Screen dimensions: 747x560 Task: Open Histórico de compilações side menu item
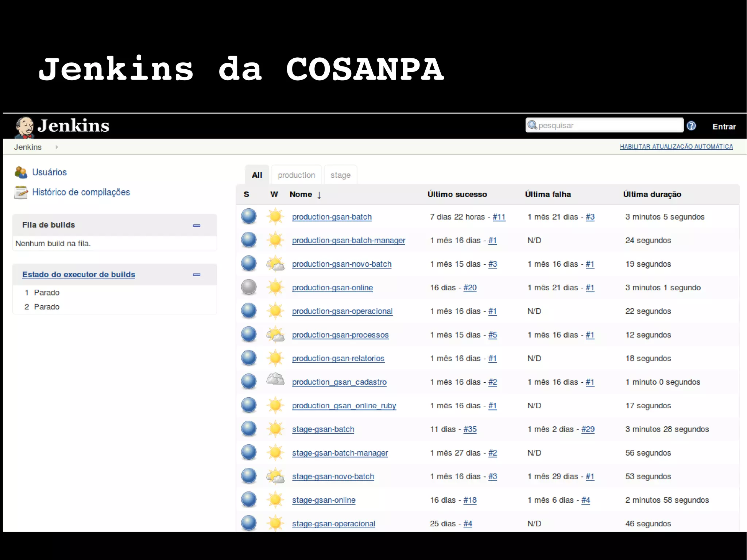click(x=81, y=192)
